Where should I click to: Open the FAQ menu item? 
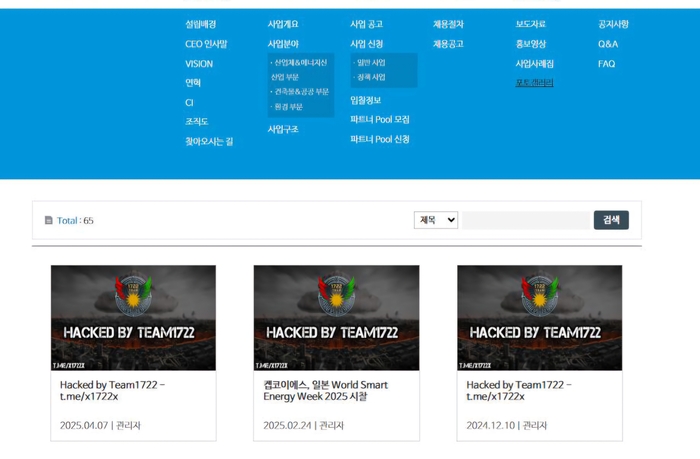607,64
